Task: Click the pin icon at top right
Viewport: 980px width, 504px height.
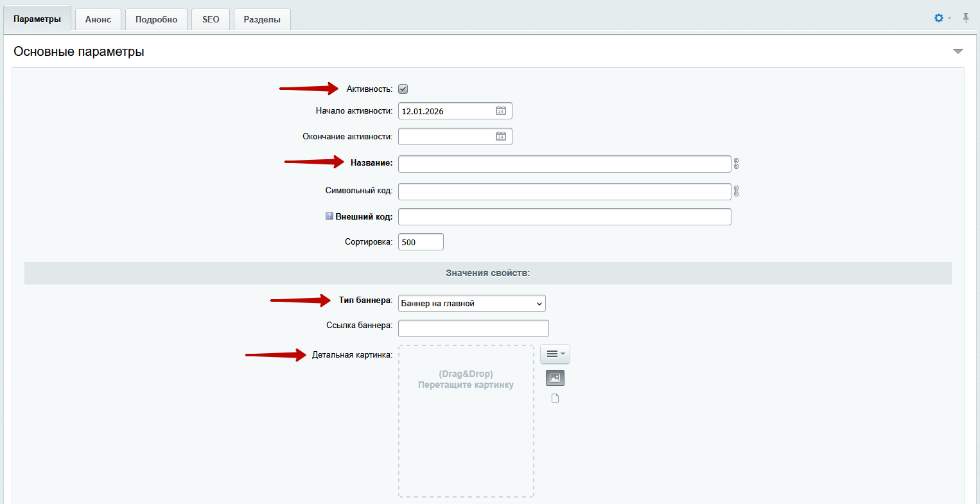Action: (965, 18)
